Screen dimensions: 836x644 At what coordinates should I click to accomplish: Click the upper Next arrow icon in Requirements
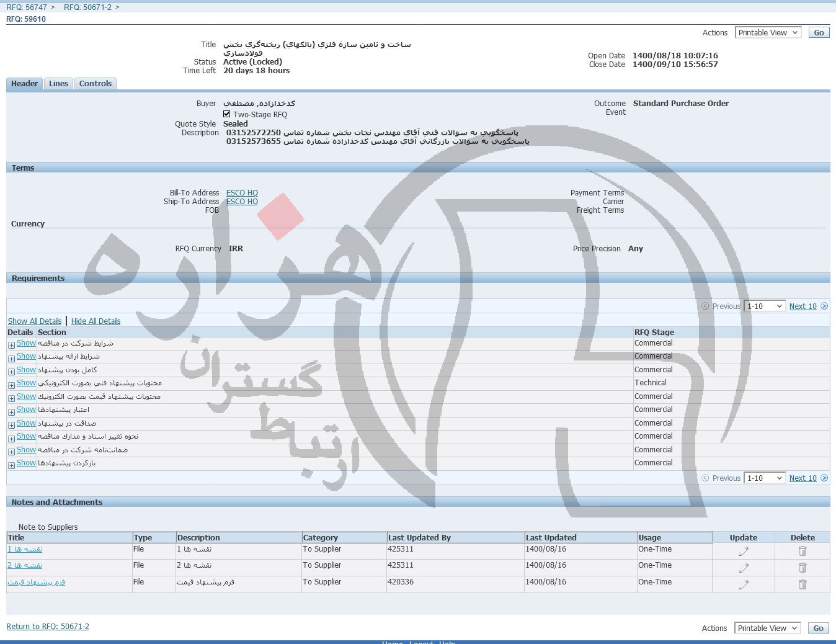tap(824, 306)
